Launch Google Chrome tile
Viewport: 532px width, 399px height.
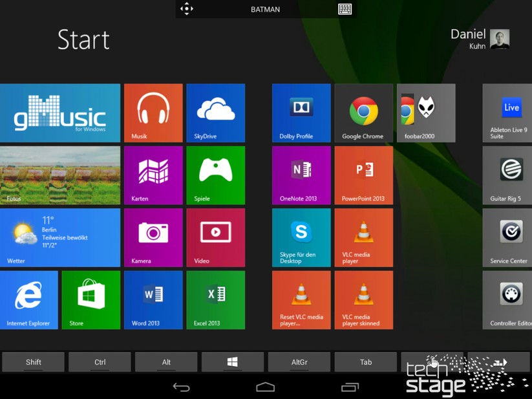pos(364,113)
